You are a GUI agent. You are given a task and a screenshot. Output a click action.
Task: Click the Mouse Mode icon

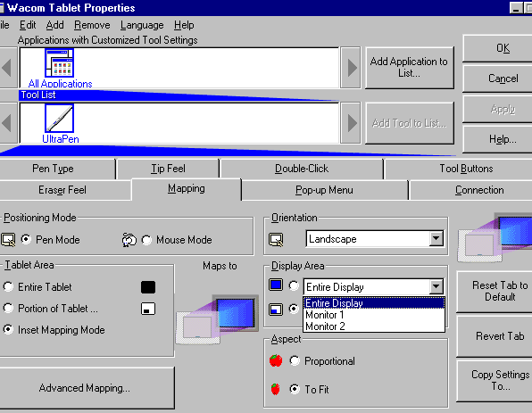click(x=129, y=240)
